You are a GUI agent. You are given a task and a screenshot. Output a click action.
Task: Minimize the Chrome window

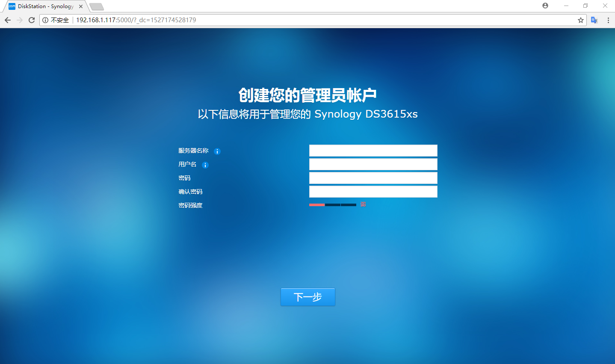pos(566,6)
